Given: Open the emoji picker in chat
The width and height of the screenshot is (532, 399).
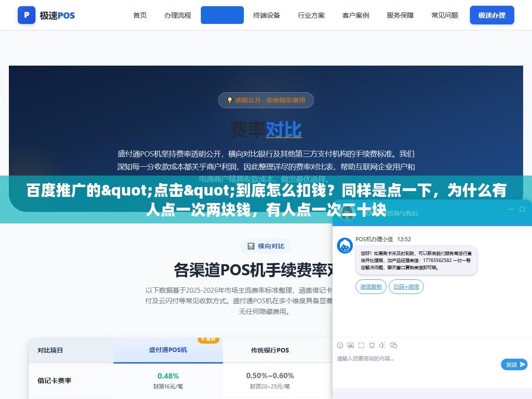Looking at the screenshot, I should tap(340, 345).
